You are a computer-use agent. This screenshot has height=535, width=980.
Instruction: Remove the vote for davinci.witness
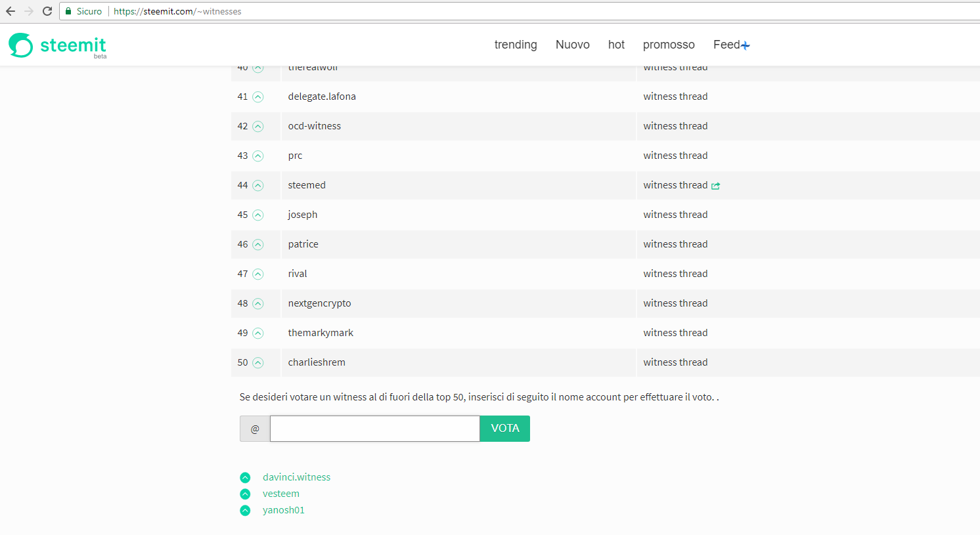[x=245, y=477]
